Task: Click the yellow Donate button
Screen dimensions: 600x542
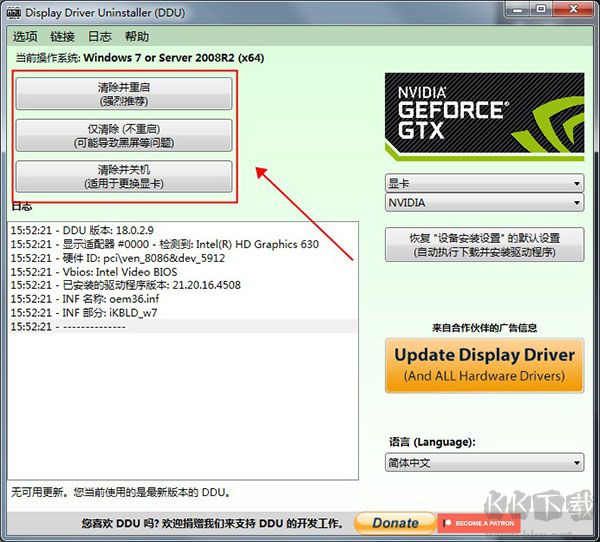Action: click(395, 523)
